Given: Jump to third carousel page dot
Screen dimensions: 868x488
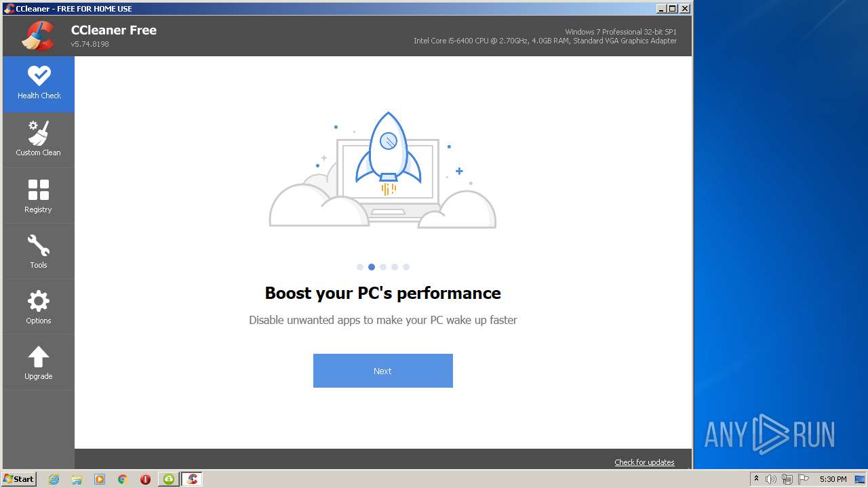Looking at the screenshot, I should click(x=383, y=267).
